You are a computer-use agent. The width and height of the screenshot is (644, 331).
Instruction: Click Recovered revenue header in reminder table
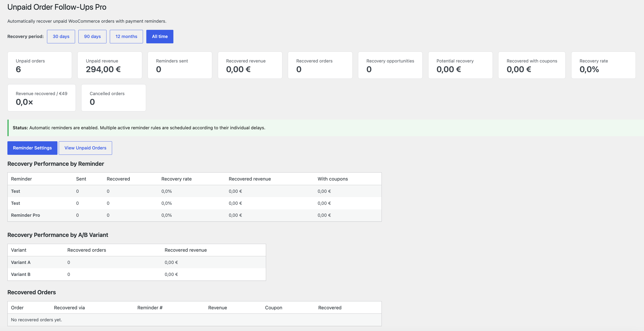[250, 179]
